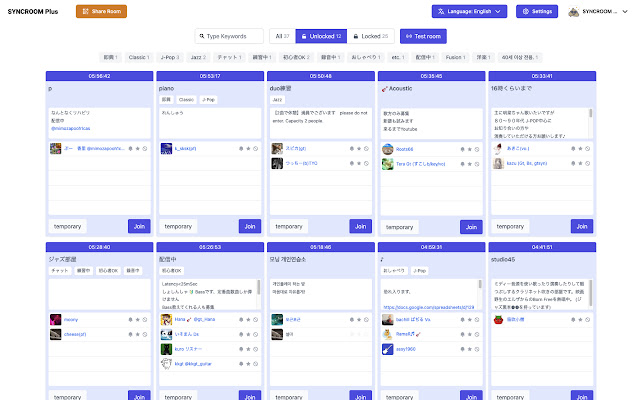Open avatar of asay1960 guitar picture

point(387,349)
